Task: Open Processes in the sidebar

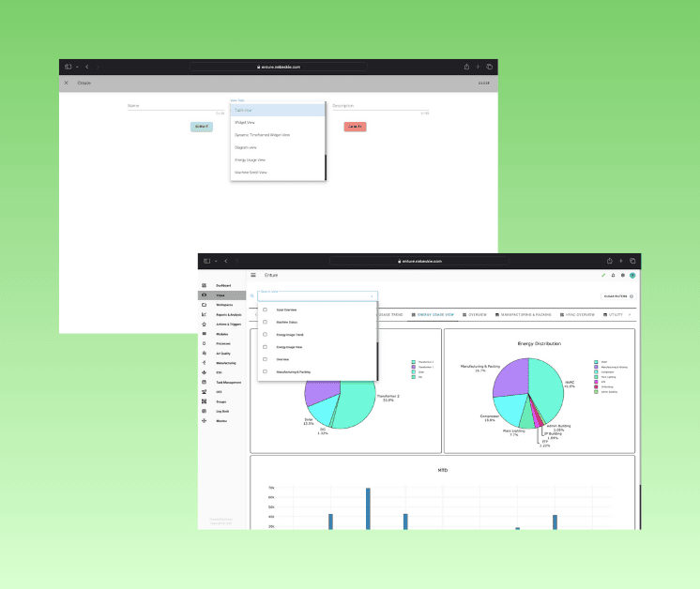Action: point(221,343)
